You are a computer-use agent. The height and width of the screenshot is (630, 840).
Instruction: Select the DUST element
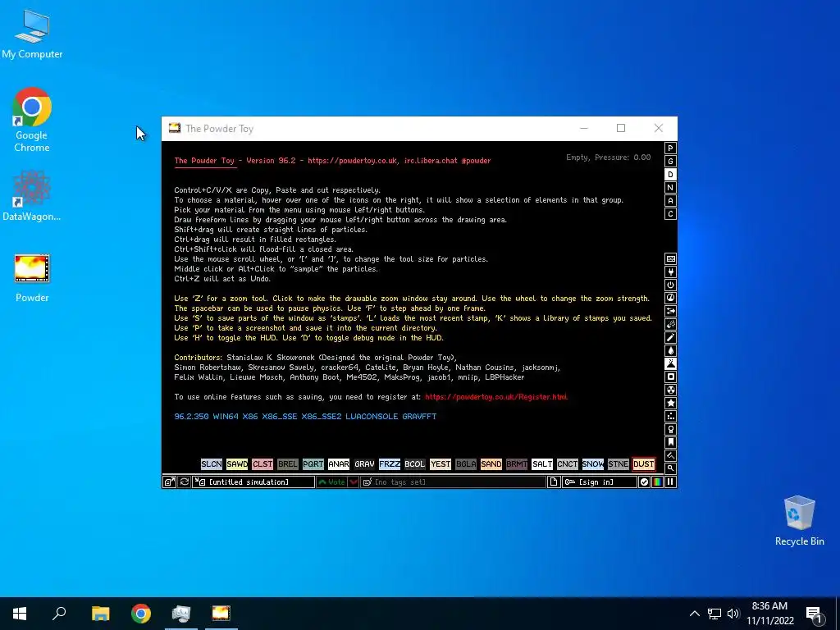coord(643,464)
